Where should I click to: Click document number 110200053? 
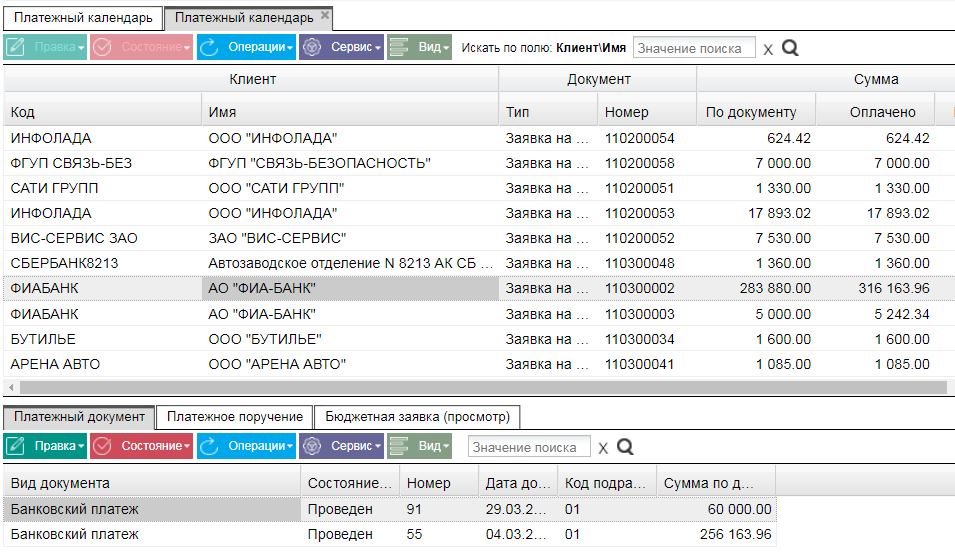[640, 213]
